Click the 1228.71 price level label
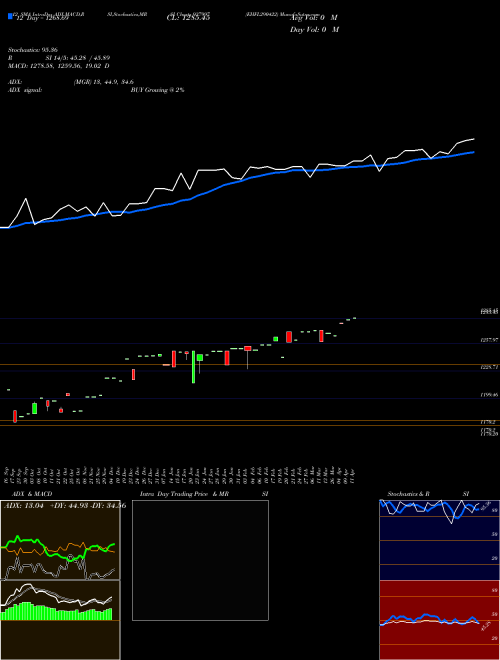The image size is (500, 660). [x=490, y=367]
